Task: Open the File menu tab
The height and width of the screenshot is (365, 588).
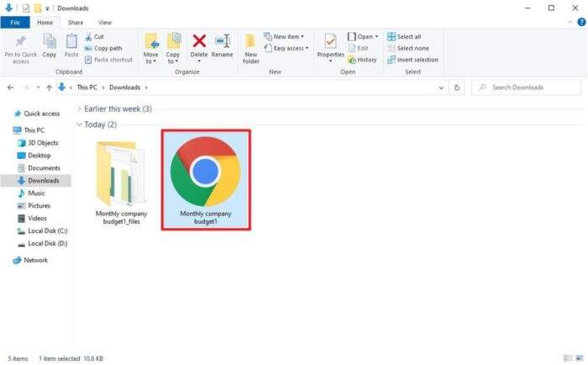Action: click(x=15, y=23)
